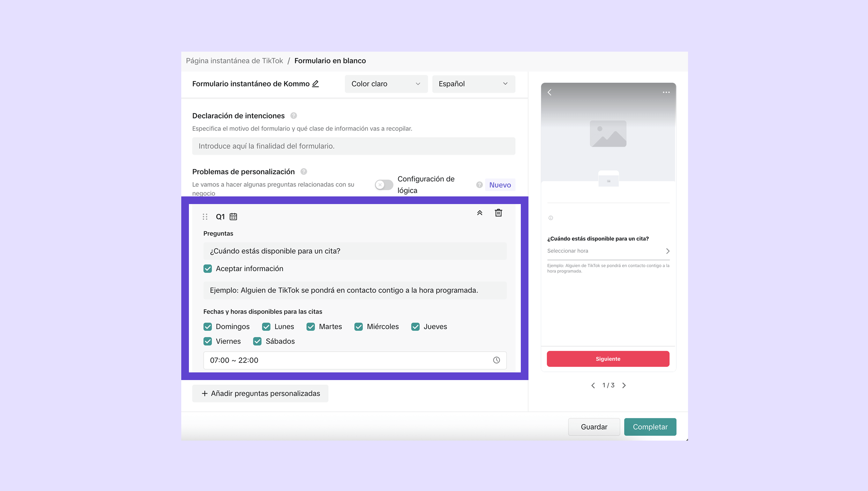Screen dimensions: 868x491
Task: Click the form title Formulario instantáneo de Kommo
Action: click(x=251, y=84)
